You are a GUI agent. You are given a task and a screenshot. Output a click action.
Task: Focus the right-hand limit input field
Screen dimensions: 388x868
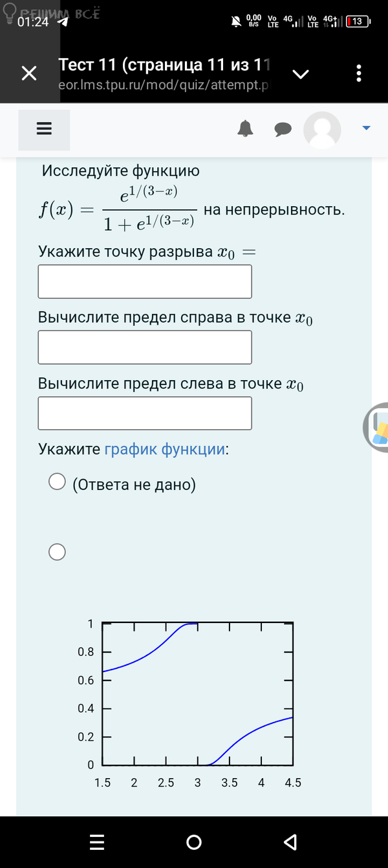point(145,347)
